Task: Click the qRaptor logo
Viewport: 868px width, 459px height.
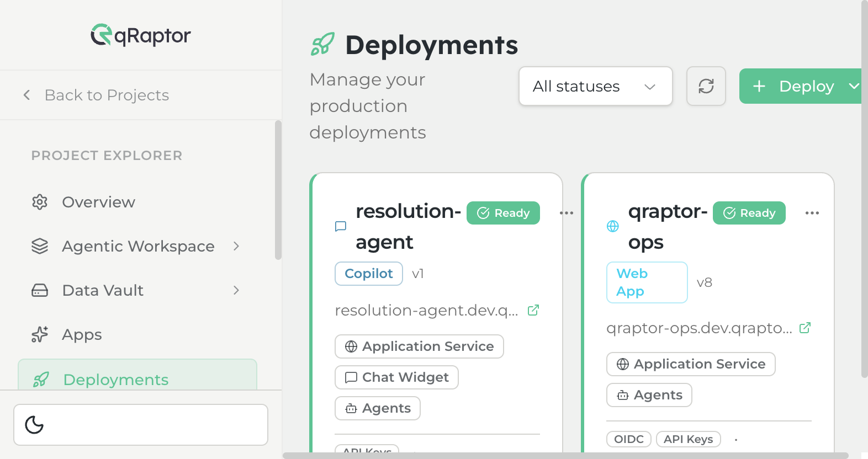Action: coord(141,35)
